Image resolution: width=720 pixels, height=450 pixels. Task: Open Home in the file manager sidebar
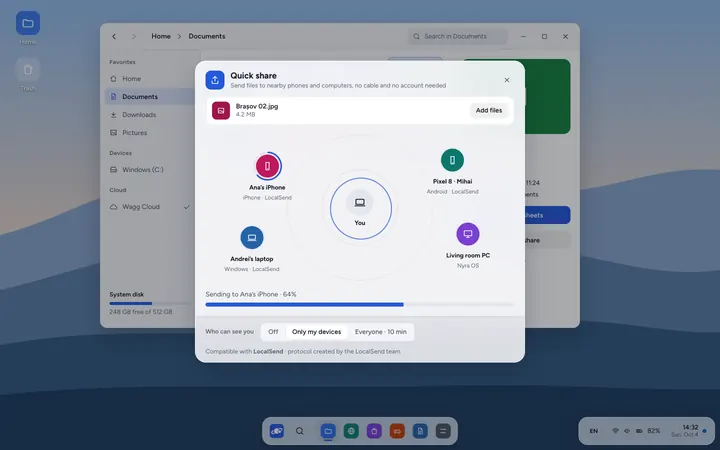(150, 79)
